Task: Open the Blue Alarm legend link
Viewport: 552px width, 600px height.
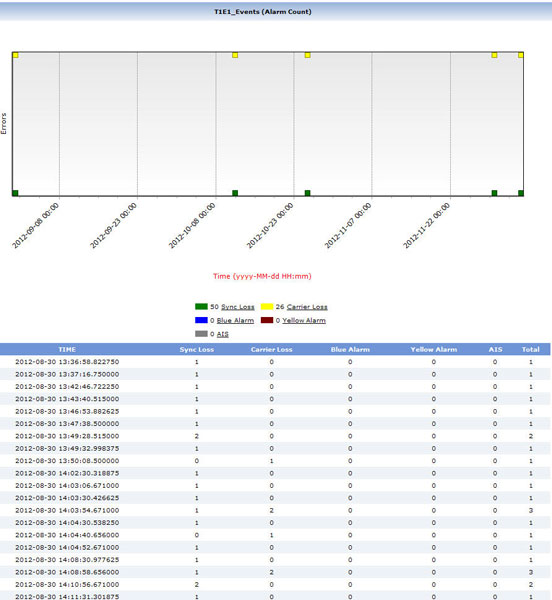Action: click(x=235, y=321)
